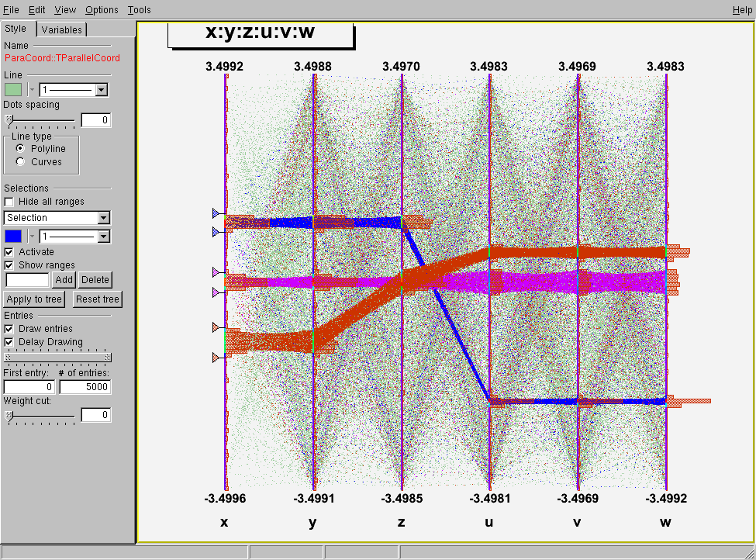Click the lower blue range marker on x axis
The width and height of the screenshot is (756, 560).
tap(216, 232)
